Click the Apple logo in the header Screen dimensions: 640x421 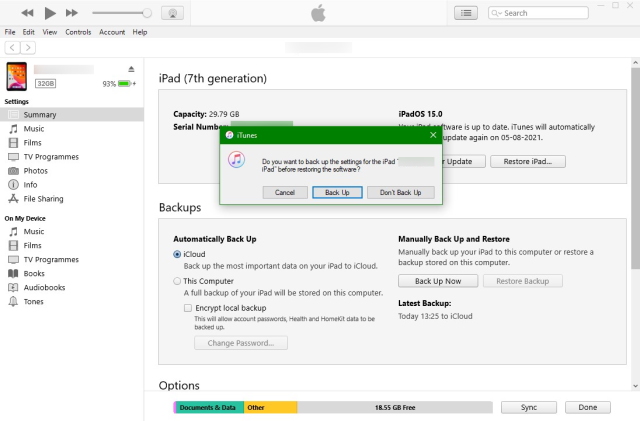(x=318, y=13)
